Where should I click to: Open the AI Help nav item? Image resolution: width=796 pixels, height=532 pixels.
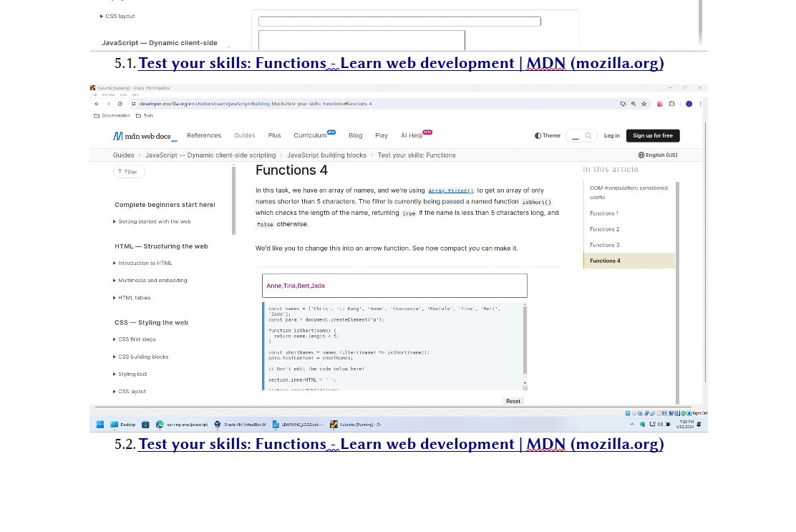click(416, 135)
